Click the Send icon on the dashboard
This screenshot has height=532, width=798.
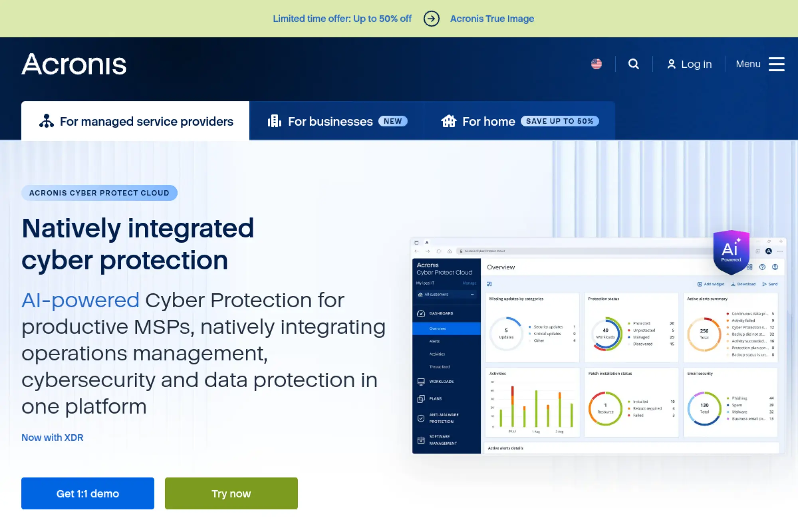pos(764,284)
